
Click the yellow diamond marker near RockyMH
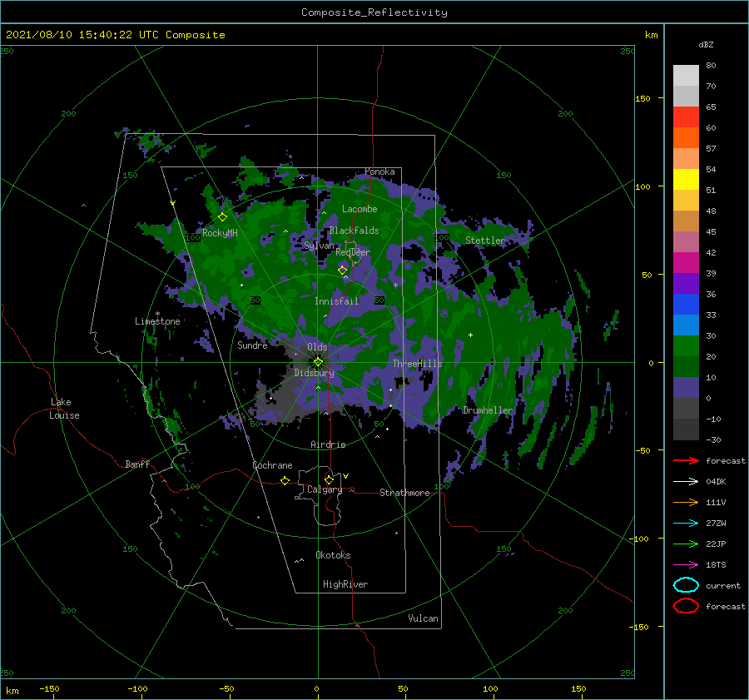(x=222, y=217)
